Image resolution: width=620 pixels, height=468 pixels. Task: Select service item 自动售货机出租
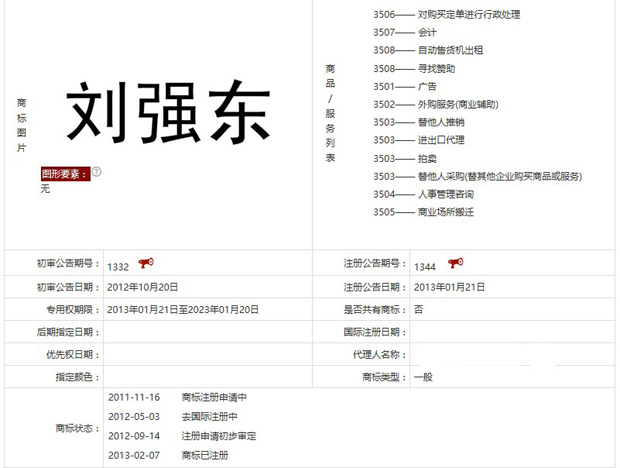pos(428,50)
